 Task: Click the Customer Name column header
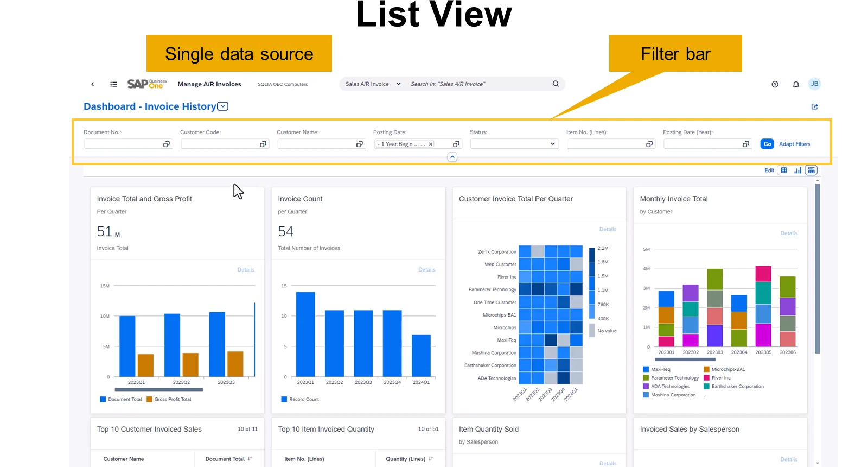(124, 459)
